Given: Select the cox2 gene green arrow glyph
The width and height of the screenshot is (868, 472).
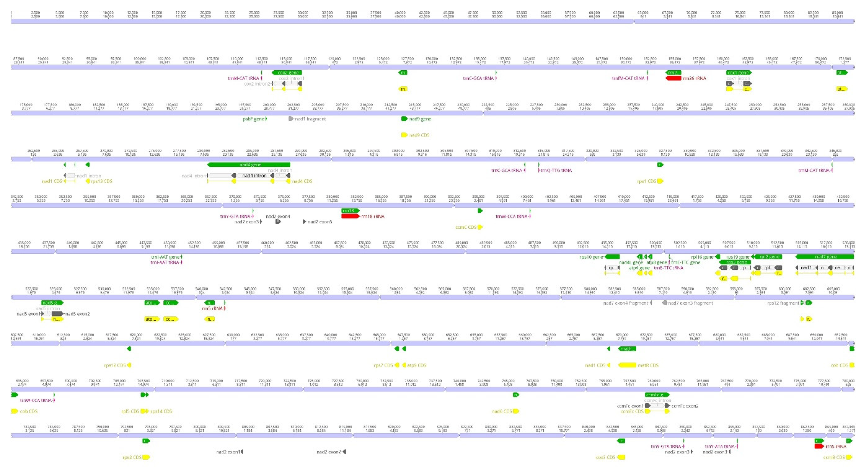Looking at the screenshot, I should pyautogui.click(x=287, y=72).
